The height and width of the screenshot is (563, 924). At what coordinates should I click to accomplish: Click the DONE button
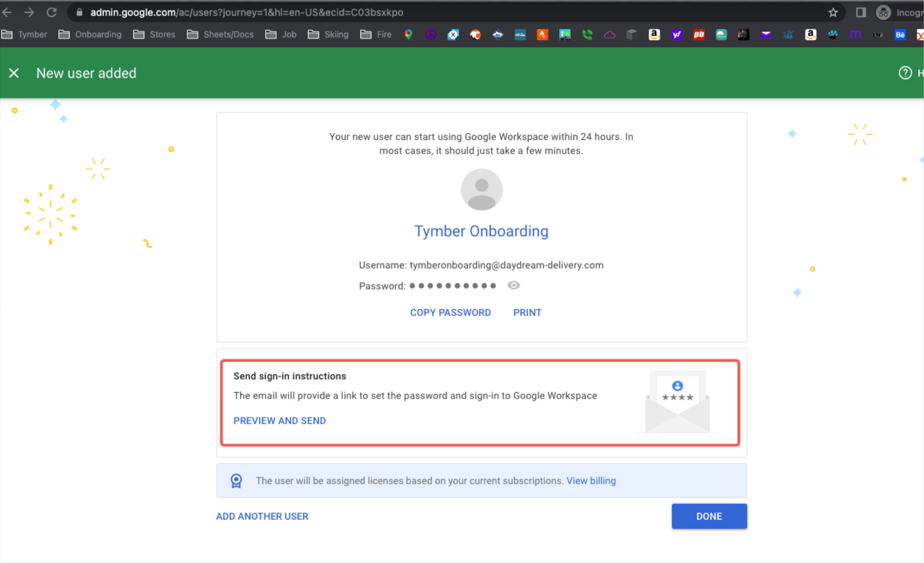(709, 516)
